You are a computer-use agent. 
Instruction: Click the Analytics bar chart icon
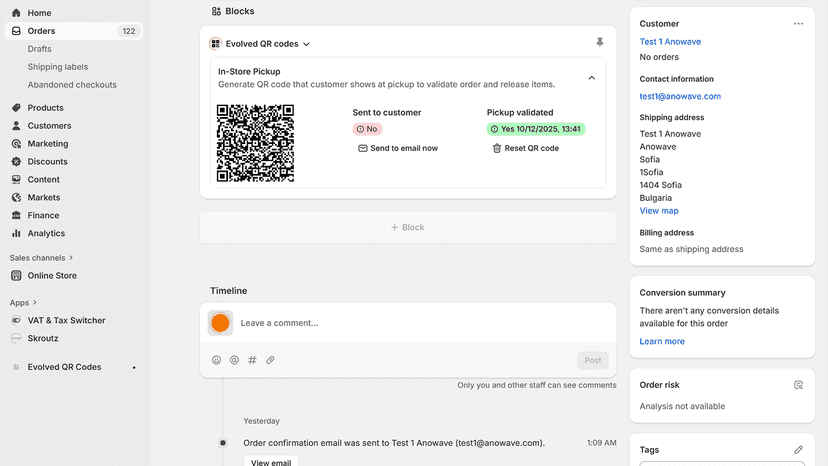[16, 234]
